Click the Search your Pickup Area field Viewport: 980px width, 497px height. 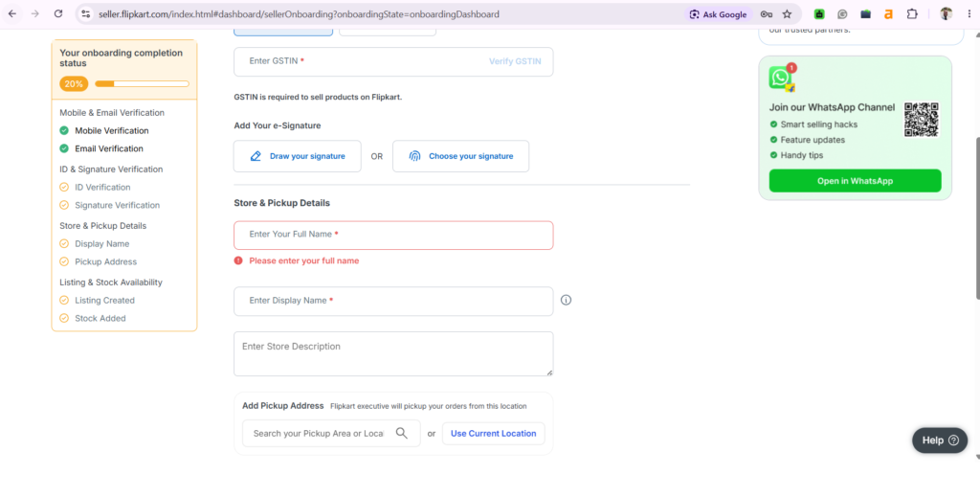(331, 433)
